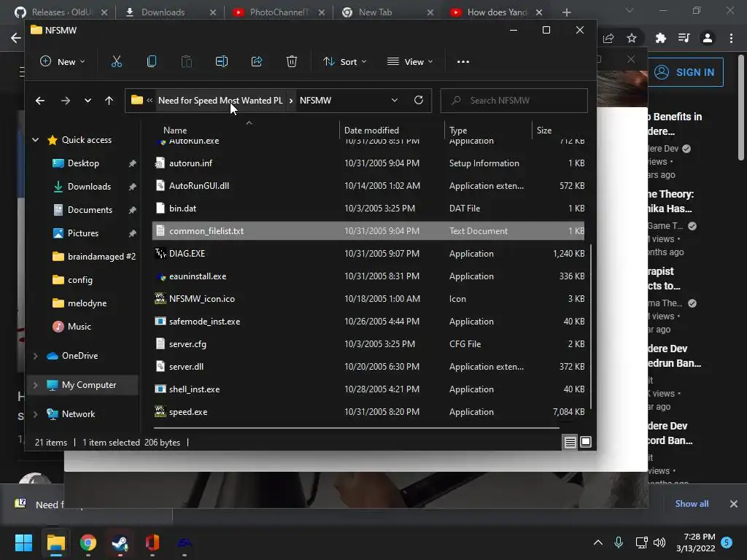The image size is (747, 560).
Task: Go back with Explorer back arrow
Action: click(40, 101)
